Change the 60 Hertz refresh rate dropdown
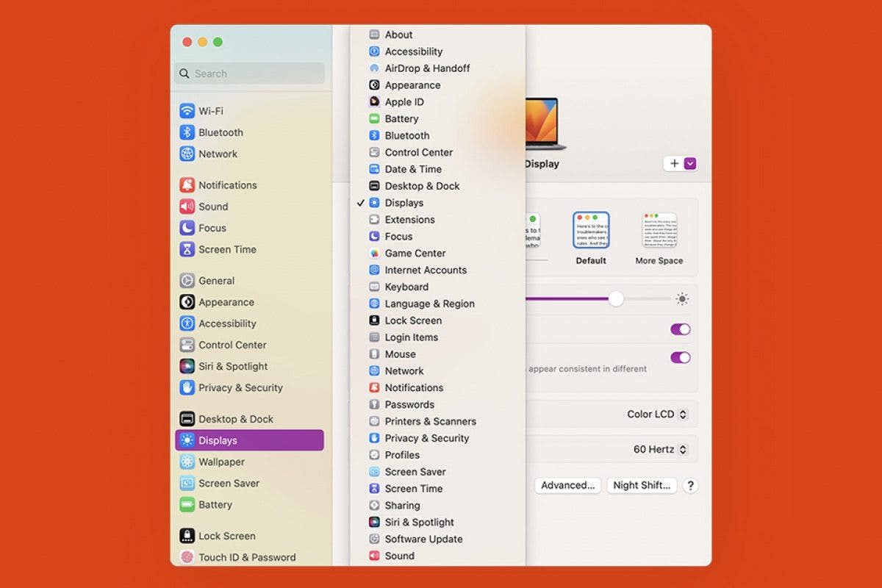 tap(659, 449)
